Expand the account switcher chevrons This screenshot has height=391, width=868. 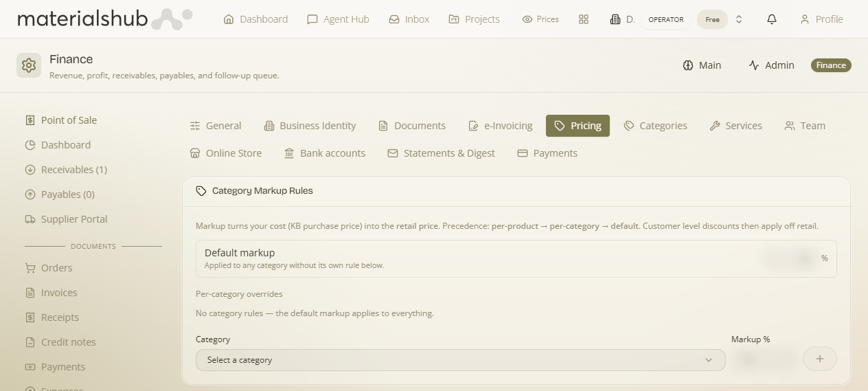coord(739,19)
